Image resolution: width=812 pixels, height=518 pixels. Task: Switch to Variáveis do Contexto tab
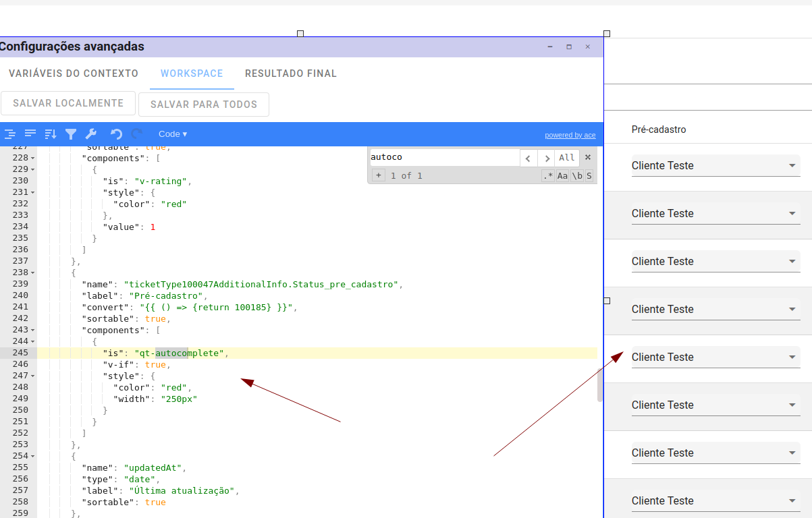click(74, 74)
